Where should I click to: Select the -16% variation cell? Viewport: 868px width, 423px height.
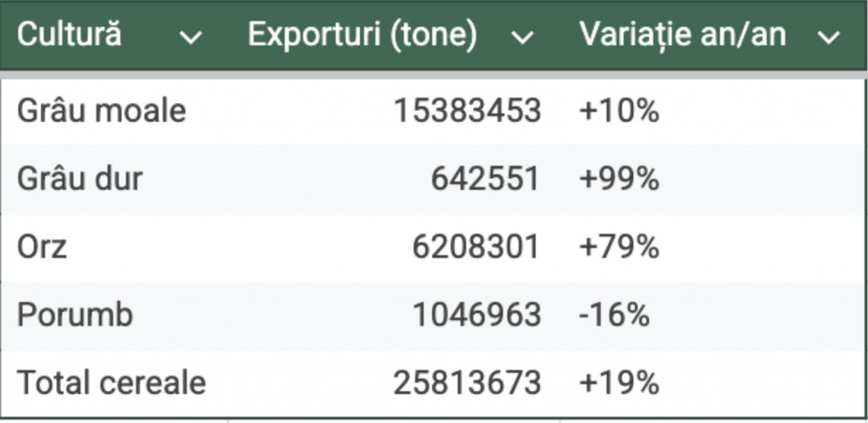point(615,315)
